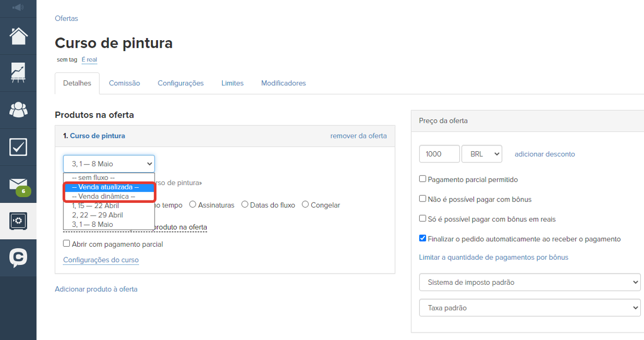Select the safe icon in sidebar

pos(18,221)
